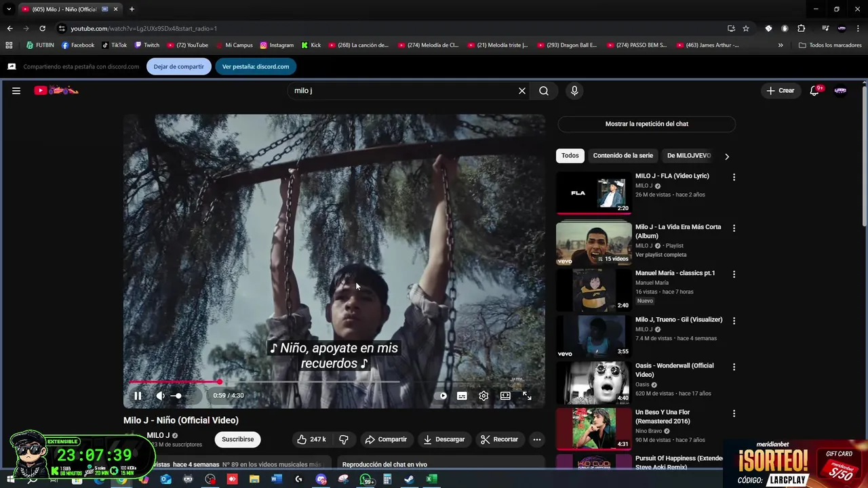Bookmark this page with star icon
868x488 pixels.
[746, 28]
